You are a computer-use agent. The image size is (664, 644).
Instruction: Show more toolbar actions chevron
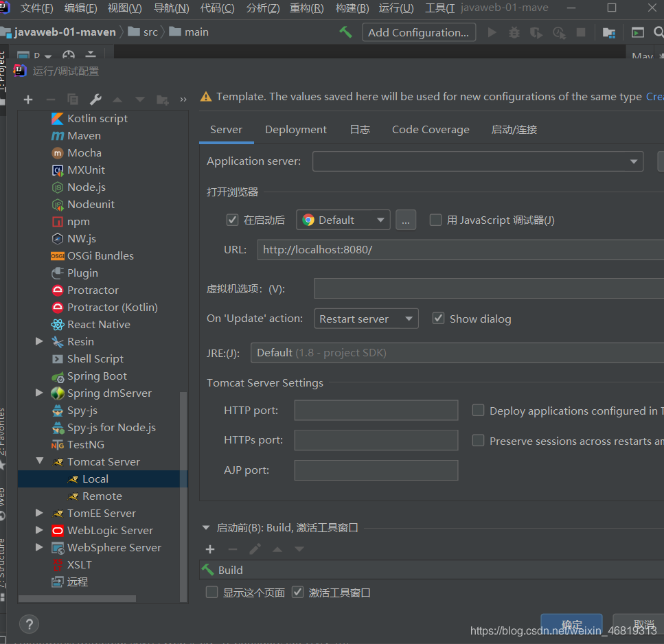tap(183, 100)
